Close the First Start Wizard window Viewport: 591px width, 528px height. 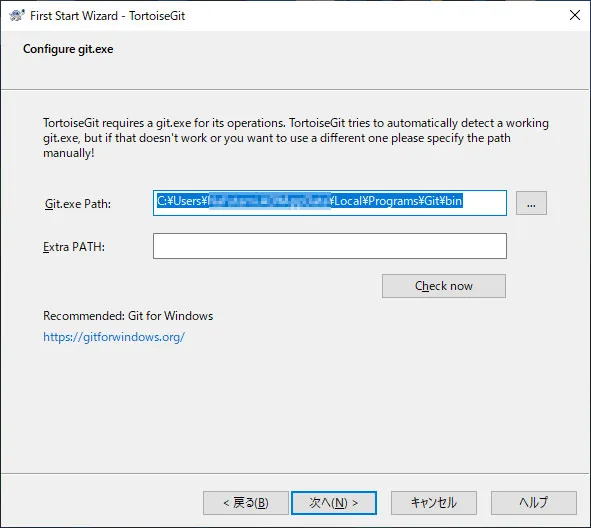point(575,15)
